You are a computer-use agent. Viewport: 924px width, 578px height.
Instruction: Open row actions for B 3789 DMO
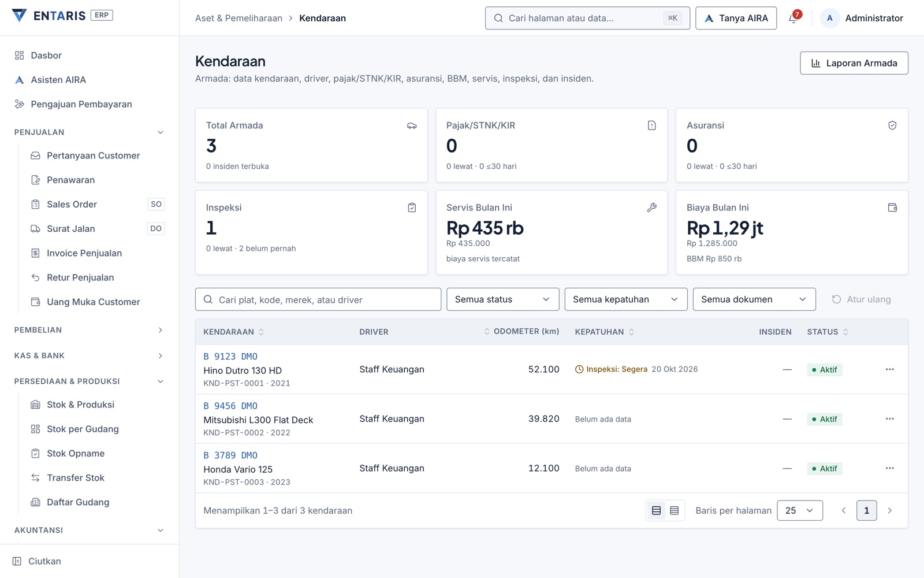(x=889, y=468)
